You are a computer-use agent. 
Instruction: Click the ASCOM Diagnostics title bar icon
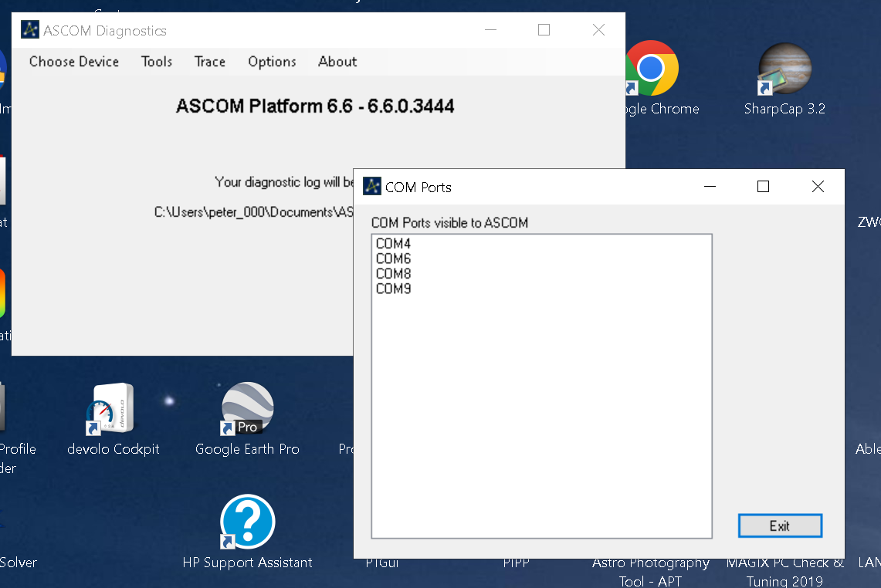coord(30,30)
